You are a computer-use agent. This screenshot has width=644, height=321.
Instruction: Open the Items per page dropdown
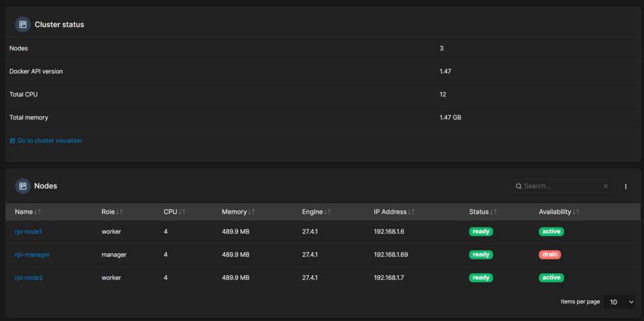[619, 302]
